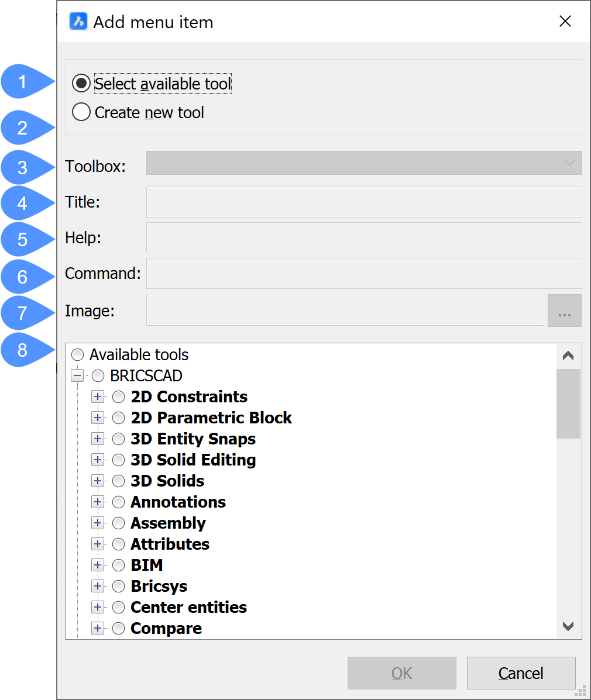Close the Add menu item dialog

pos(565,22)
